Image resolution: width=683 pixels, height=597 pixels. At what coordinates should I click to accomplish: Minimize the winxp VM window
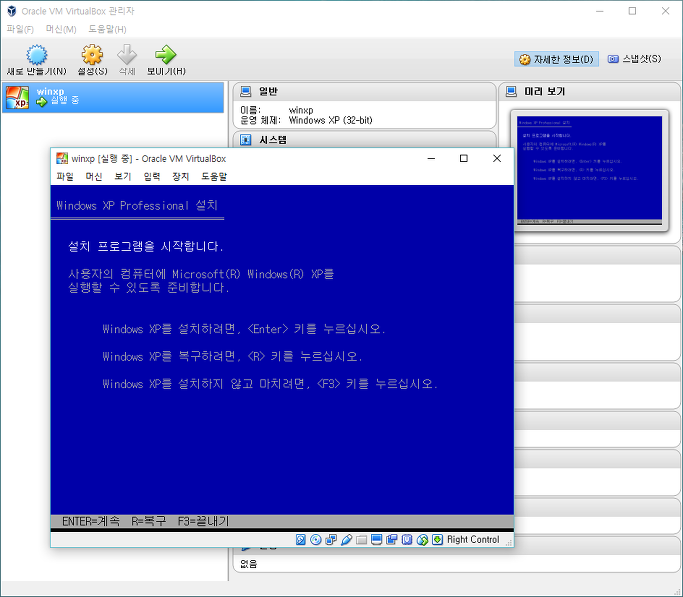pos(431,159)
